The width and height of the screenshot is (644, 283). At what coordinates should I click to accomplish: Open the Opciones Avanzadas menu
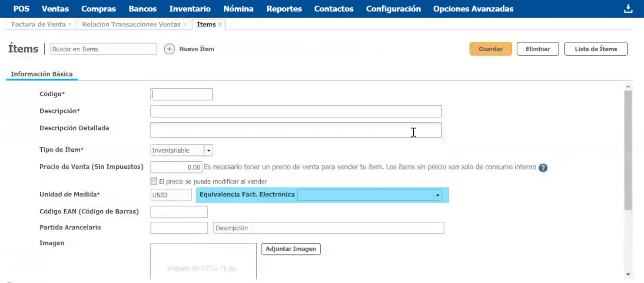[473, 9]
